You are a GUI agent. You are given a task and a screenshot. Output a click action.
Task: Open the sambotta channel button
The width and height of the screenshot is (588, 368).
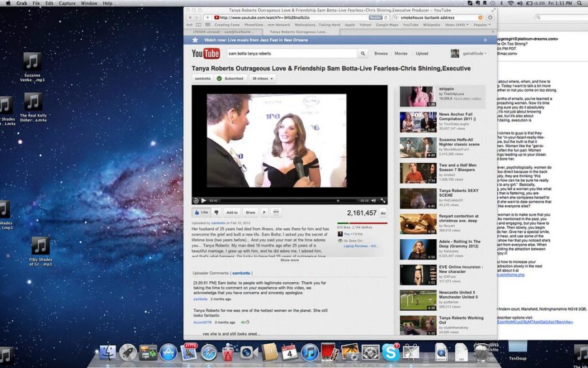pyautogui.click(x=203, y=78)
